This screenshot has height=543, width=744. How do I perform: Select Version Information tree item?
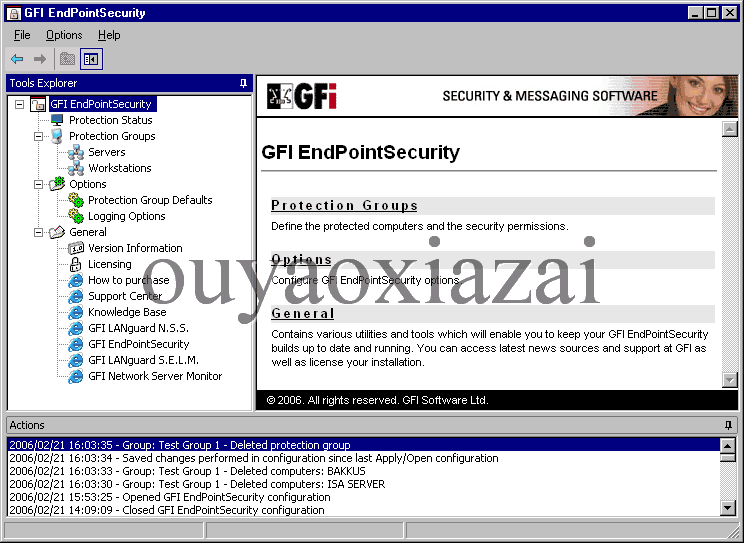[x=135, y=248]
